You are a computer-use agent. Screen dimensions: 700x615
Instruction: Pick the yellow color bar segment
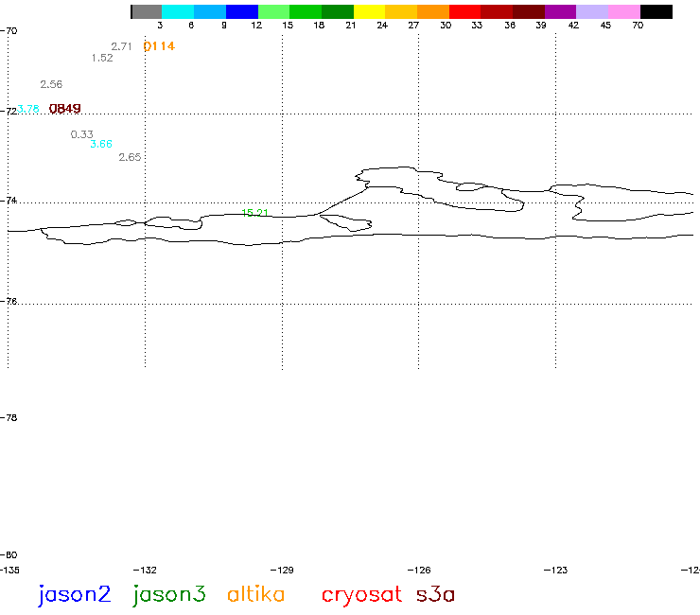[x=369, y=11]
